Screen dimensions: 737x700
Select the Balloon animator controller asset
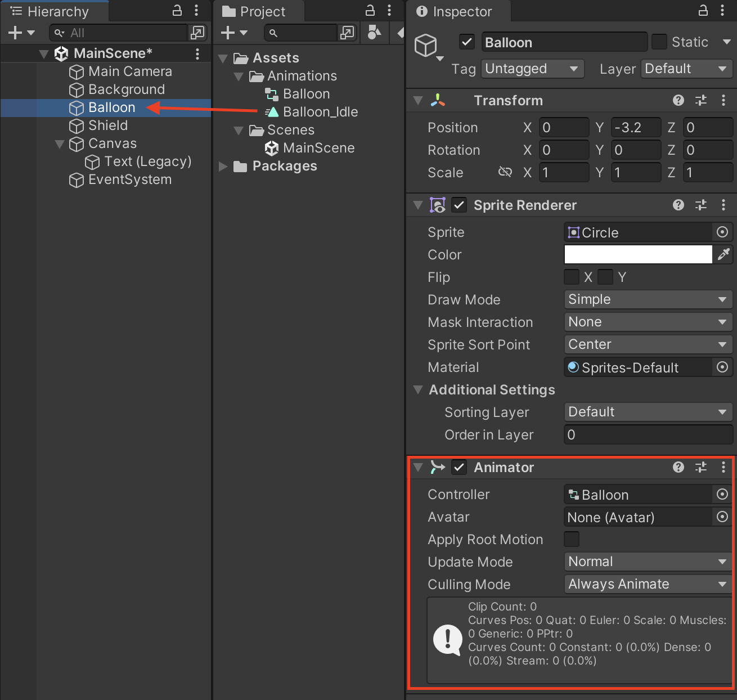(x=298, y=94)
